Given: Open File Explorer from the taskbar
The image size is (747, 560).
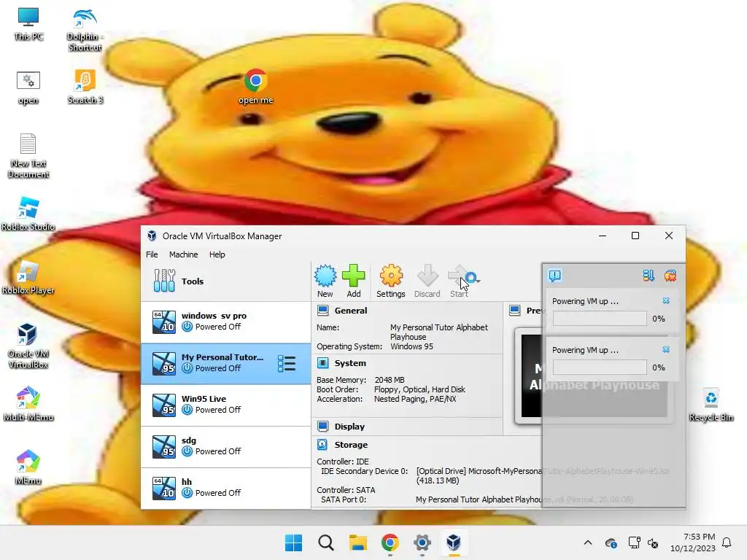Looking at the screenshot, I should (x=357, y=542).
